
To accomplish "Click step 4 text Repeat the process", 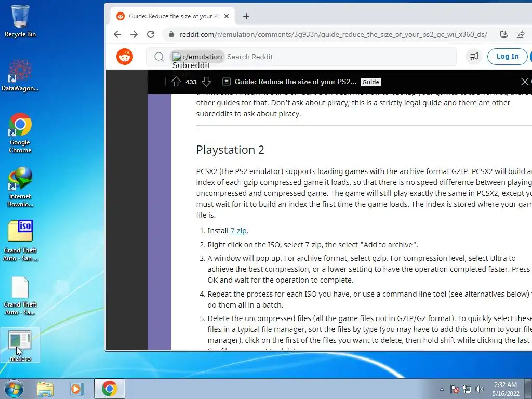I will coord(369,300).
